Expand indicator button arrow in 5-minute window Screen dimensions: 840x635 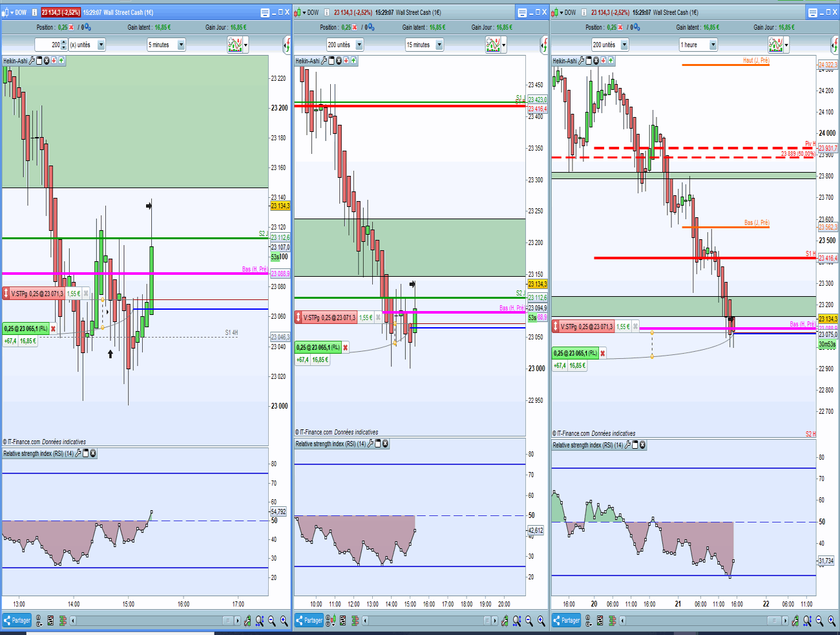pos(246,45)
